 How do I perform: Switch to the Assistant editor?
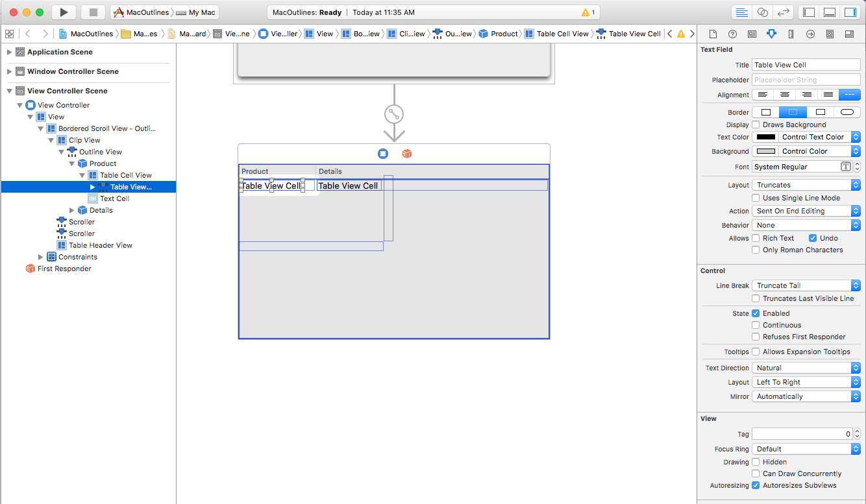point(763,12)
